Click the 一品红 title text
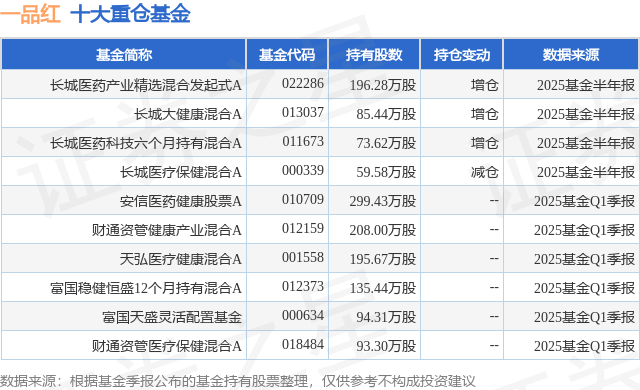This screenshot has width=640, height=390. coord(31,14)
